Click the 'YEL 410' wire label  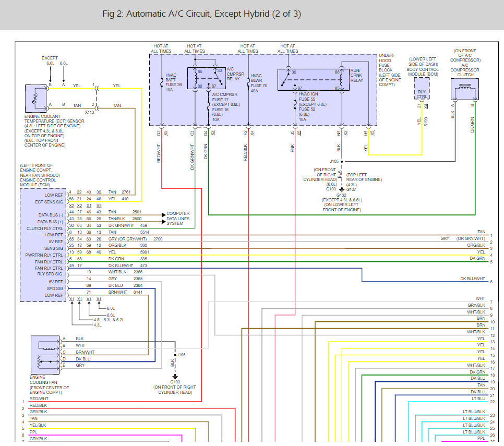tap(118, 199)
